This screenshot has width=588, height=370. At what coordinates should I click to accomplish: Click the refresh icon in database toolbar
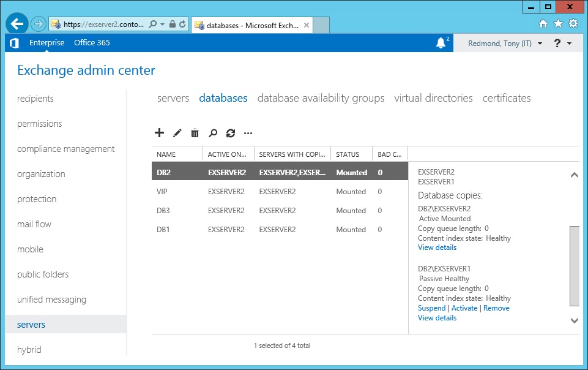(x=231, y=133)
